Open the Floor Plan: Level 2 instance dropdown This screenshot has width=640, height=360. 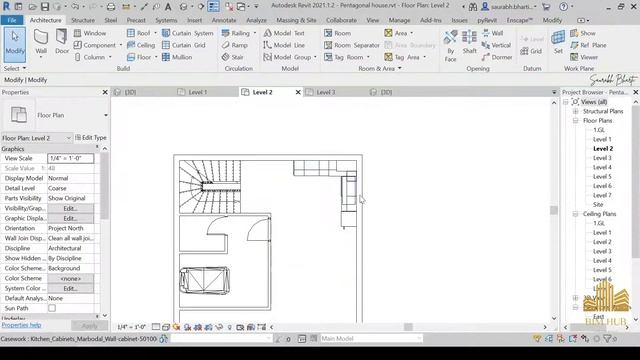[68, 138]
